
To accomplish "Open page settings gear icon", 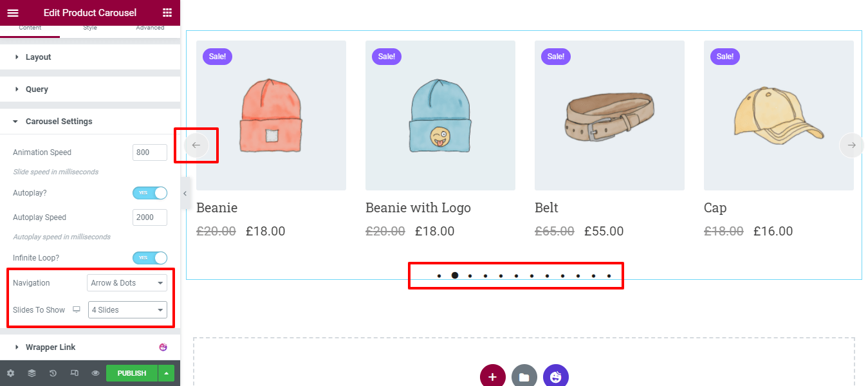I will click(10, 373).
